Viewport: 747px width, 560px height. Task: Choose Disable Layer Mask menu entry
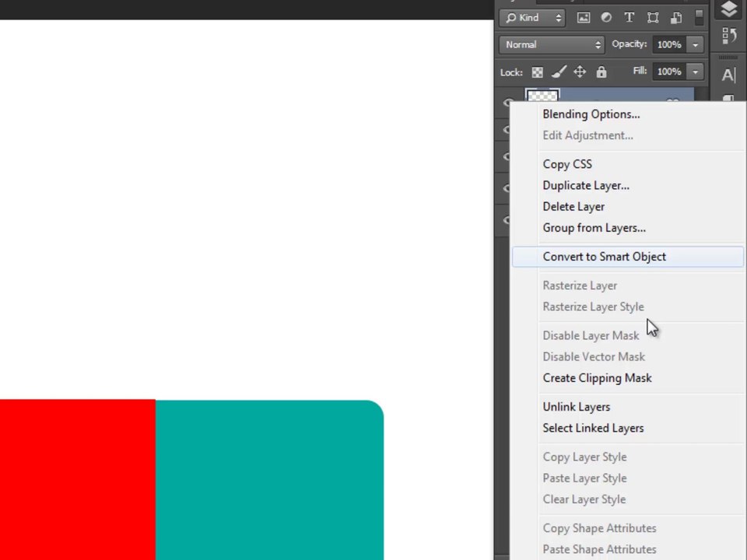591,336
